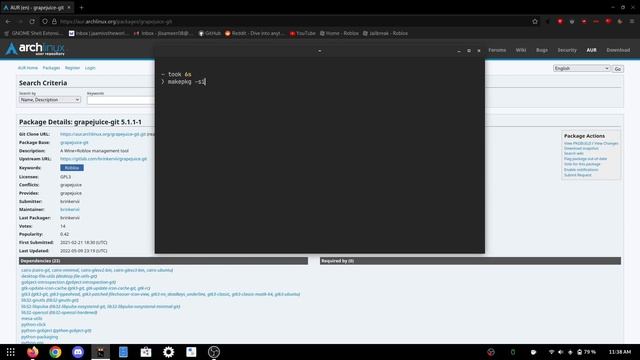640x360 pixels.
Task: Open the Firefox hamburger menu
Action: point(631,21)
